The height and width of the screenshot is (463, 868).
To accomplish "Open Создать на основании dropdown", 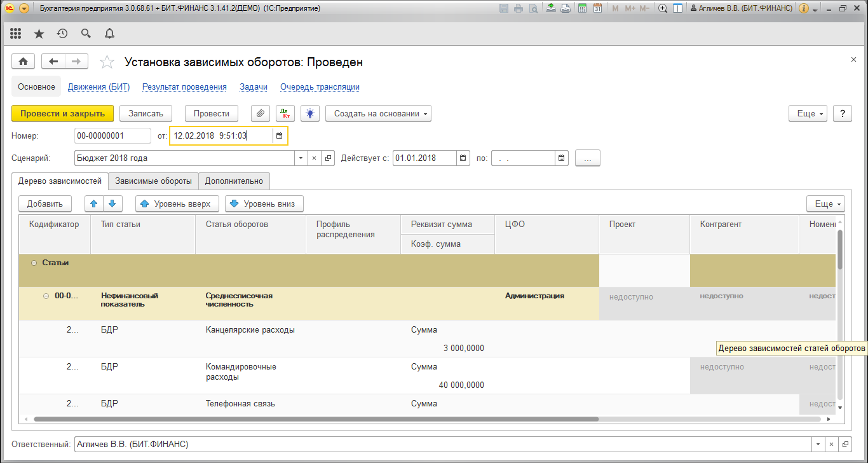I will point(378,113).
